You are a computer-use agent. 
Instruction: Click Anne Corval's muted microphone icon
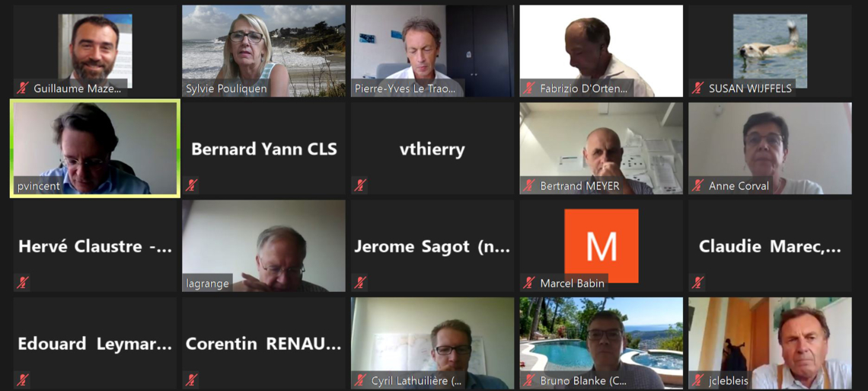point(698,185)
